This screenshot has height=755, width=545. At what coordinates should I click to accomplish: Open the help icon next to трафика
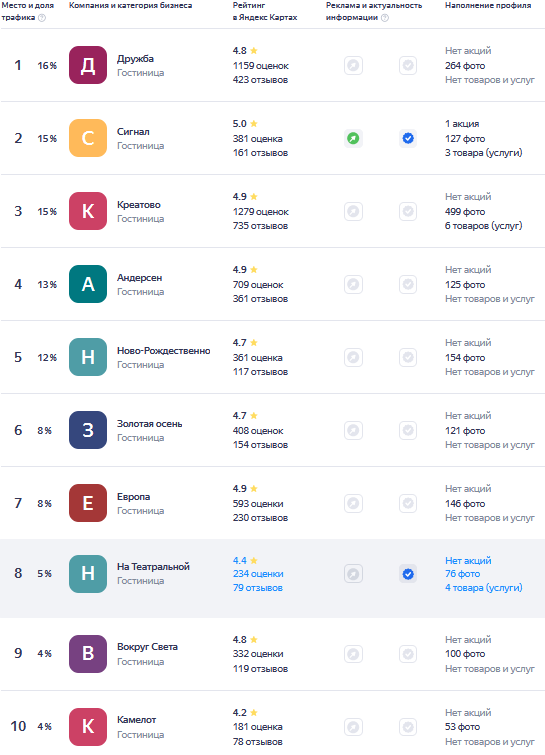(42, 18)
